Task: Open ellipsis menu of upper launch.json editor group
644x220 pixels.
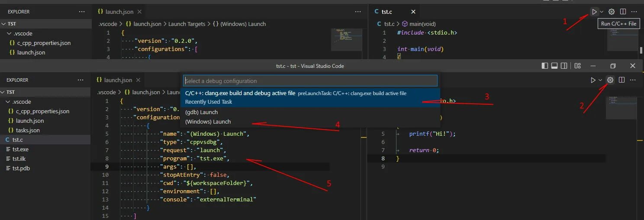Action: pos(358,12)
